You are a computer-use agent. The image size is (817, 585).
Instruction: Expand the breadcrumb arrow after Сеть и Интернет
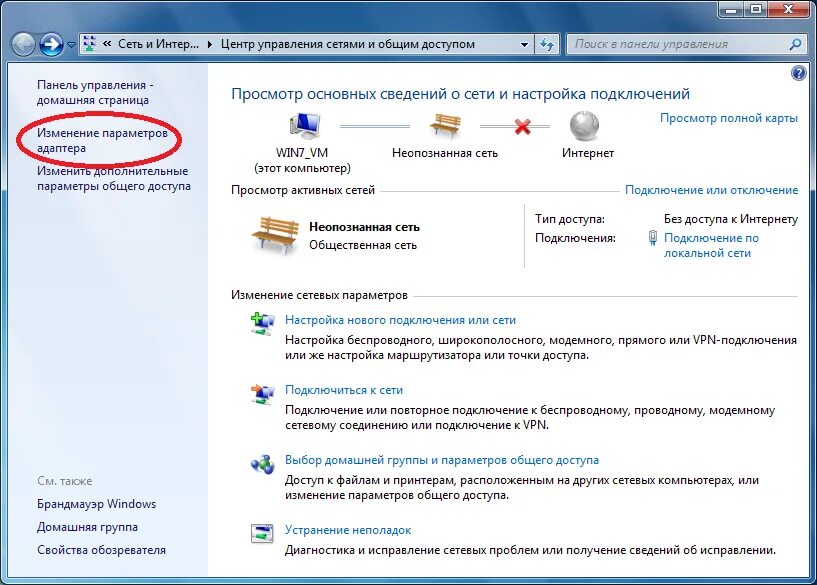(209, 45)
